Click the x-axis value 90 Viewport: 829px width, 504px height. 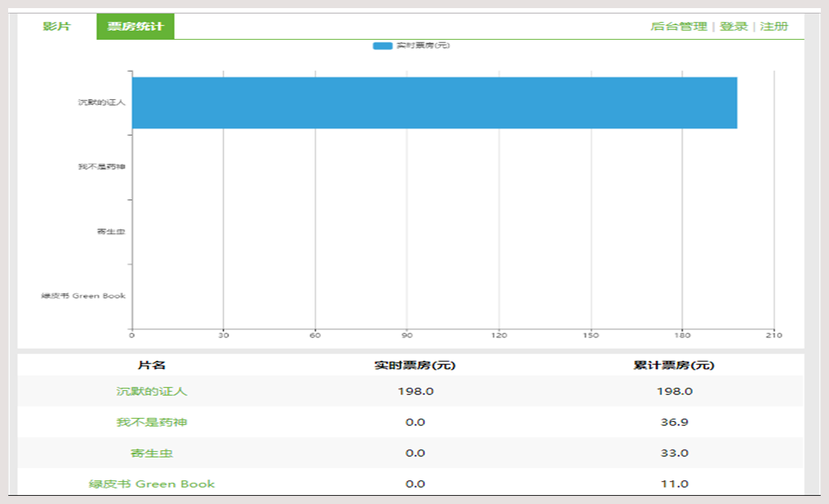click(407, 335)
